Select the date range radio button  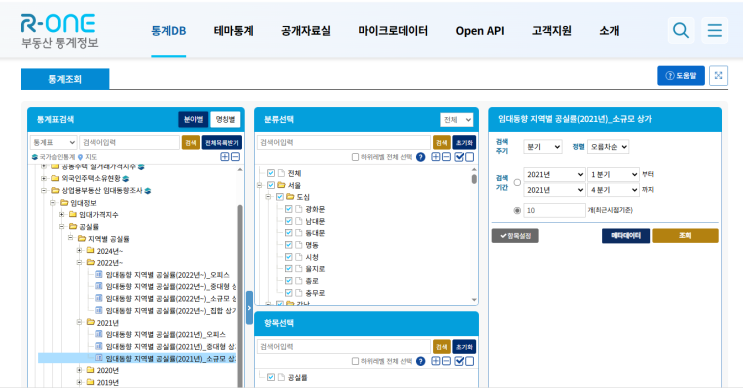pos(517,182)
